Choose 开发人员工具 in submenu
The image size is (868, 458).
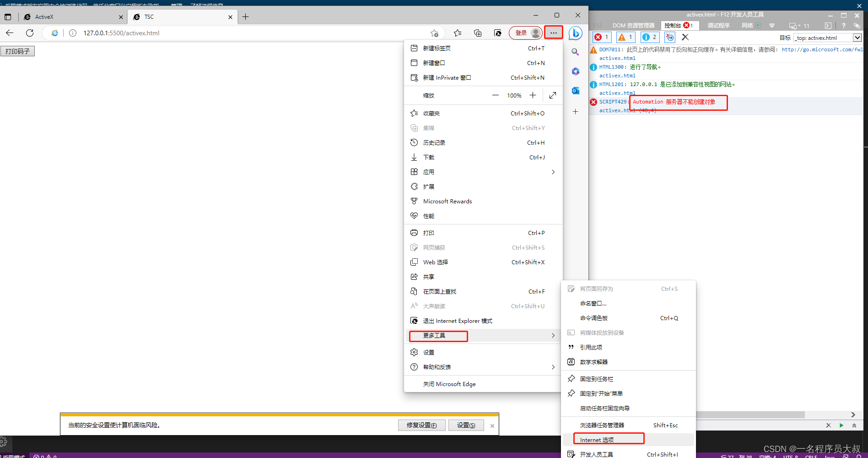tap(628, 454)
